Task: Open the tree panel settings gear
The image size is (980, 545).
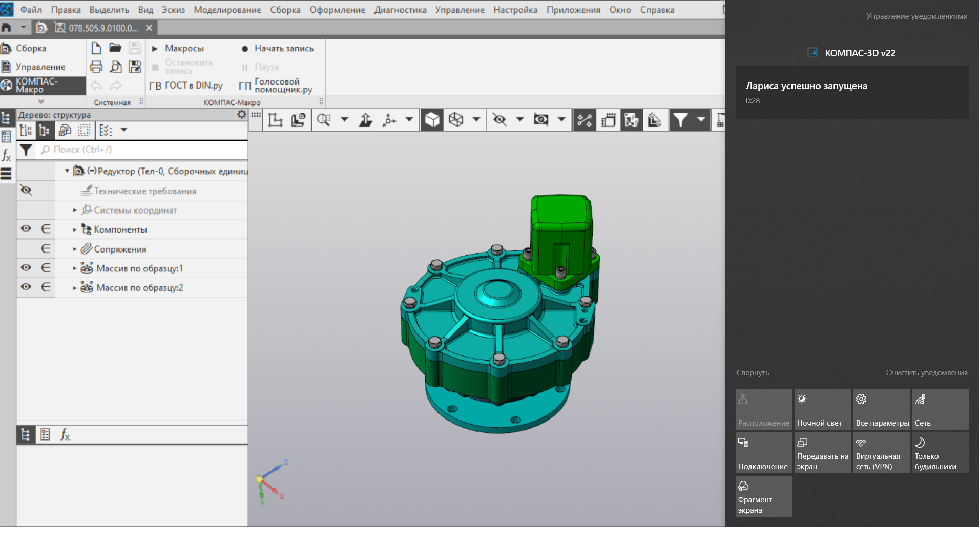Action: point(241,115)
